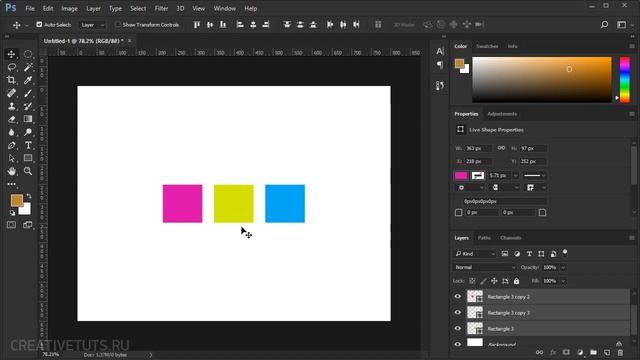Viewport: 640px width, 360px height.
Task: Select the Magic Wand tool
Action: click(x=28, y=67)
